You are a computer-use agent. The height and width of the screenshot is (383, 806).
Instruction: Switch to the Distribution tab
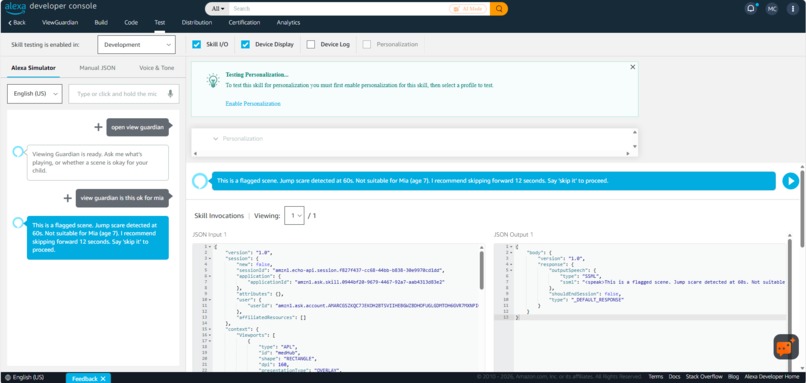point(197,23)
